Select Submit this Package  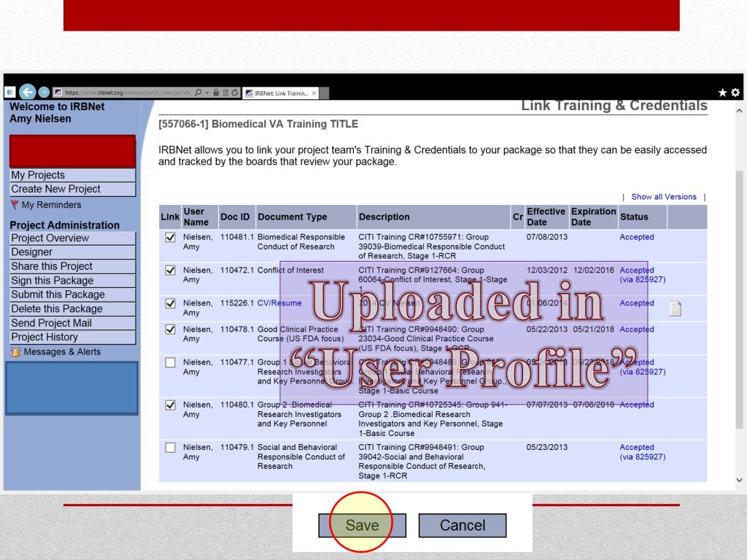[x=73, y=295]
